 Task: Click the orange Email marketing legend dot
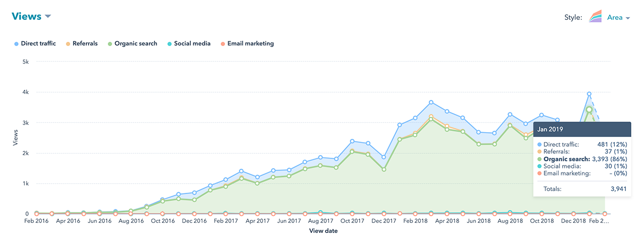(222, 44)
